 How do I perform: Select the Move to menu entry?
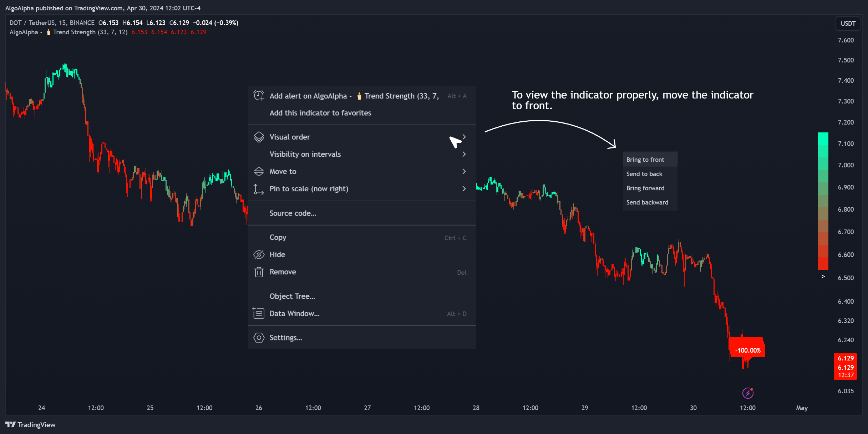(x=361, y=171)
